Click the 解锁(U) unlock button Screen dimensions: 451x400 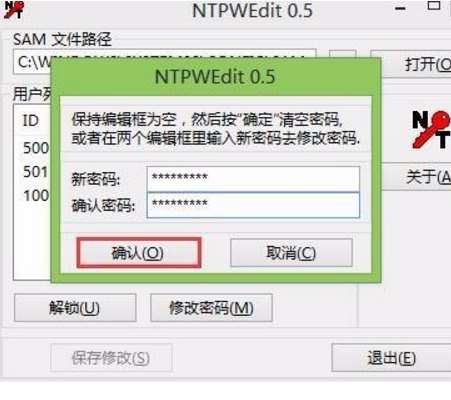tap(75, 308)
